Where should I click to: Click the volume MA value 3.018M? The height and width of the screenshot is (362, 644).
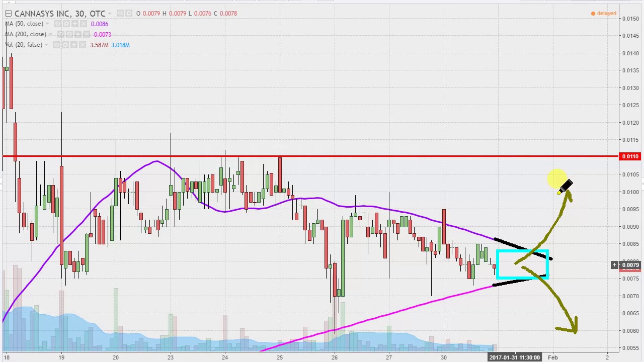[x=120, y=45]
